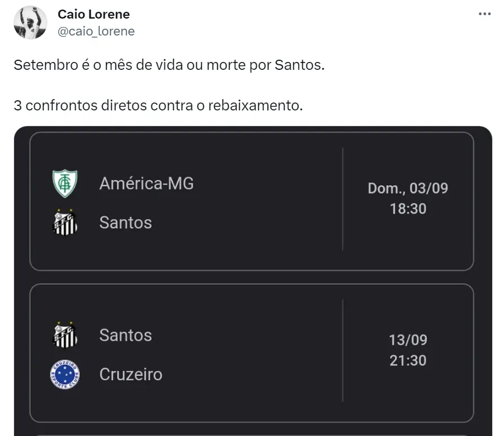The height and width of the screenshot is (436, 504).
Task: Click the 13/09 match date
Action: [408, 340]
